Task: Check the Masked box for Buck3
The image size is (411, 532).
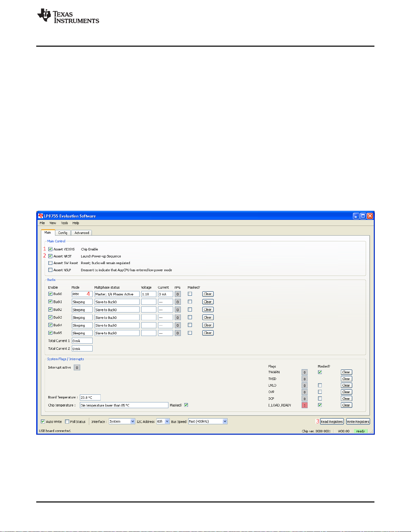Action: pyautogui.click(x=190, y=317)
